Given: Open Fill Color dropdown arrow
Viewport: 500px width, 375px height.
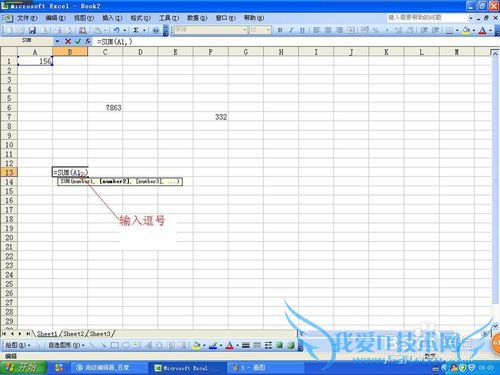Looking at the screenshot, I should (x=474, y=30).
